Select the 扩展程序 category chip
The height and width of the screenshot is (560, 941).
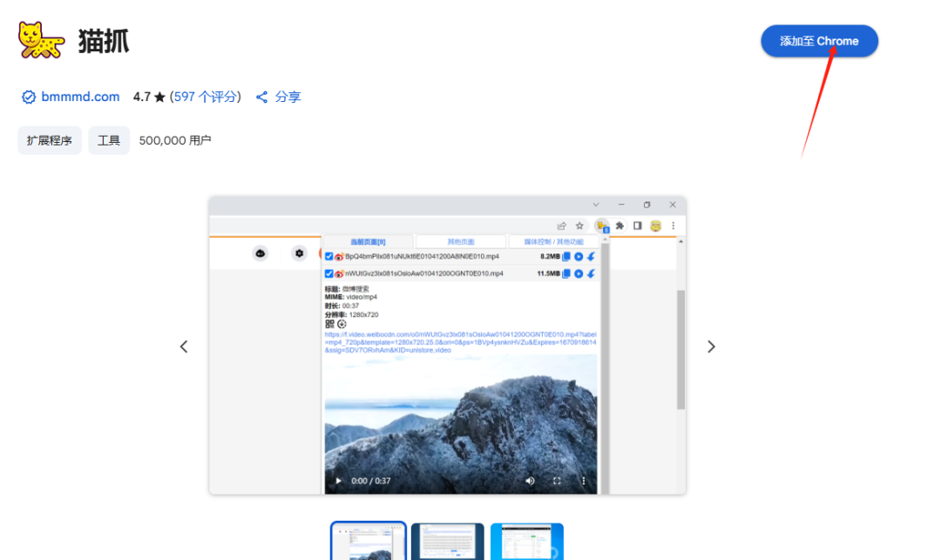pyautogui.click(x=49, y=140)
